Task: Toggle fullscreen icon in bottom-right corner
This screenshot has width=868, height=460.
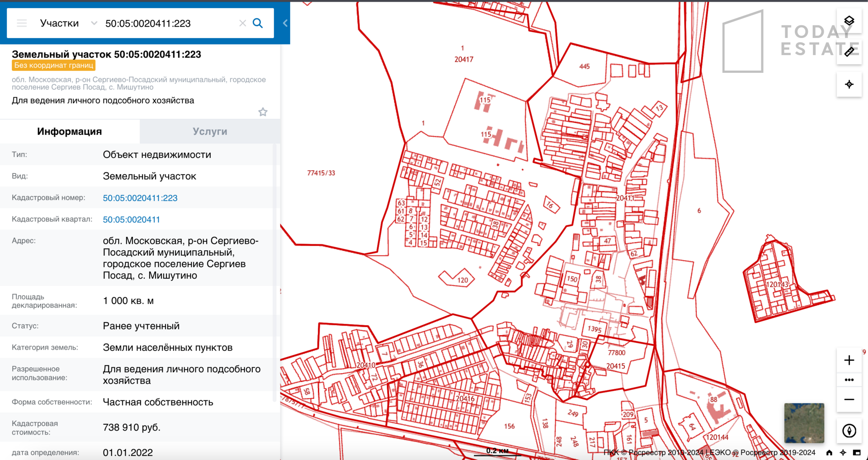Action: [x=857, y=452]
